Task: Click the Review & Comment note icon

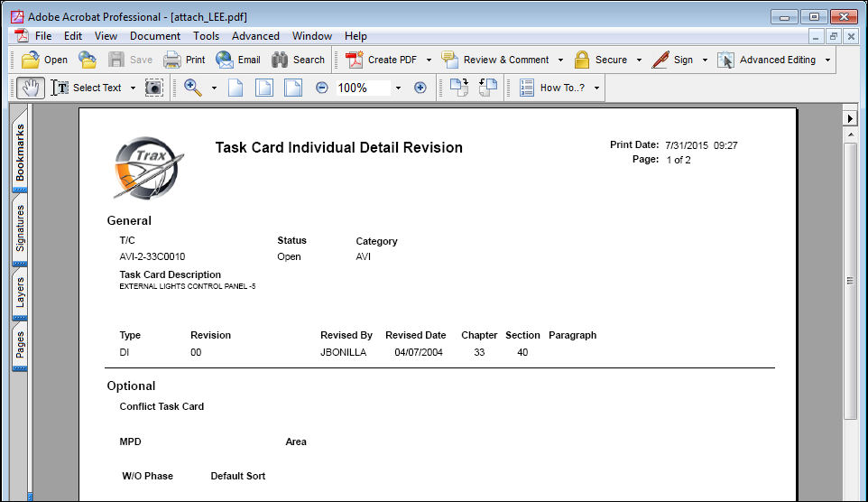Action: [449, 60]
